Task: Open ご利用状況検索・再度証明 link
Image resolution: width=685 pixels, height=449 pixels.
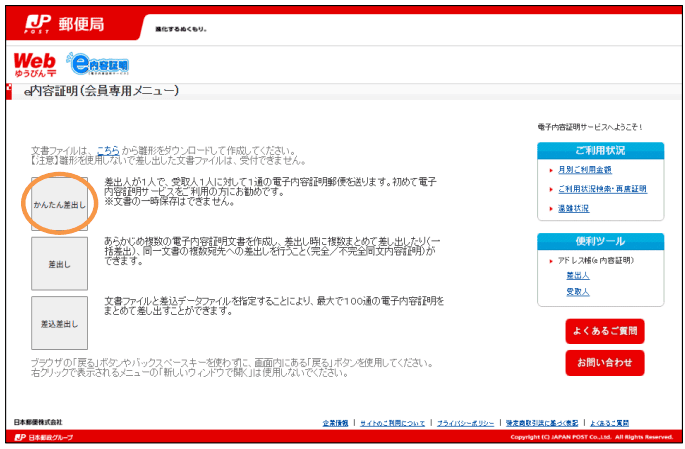Action: click(x=602, y=189)
